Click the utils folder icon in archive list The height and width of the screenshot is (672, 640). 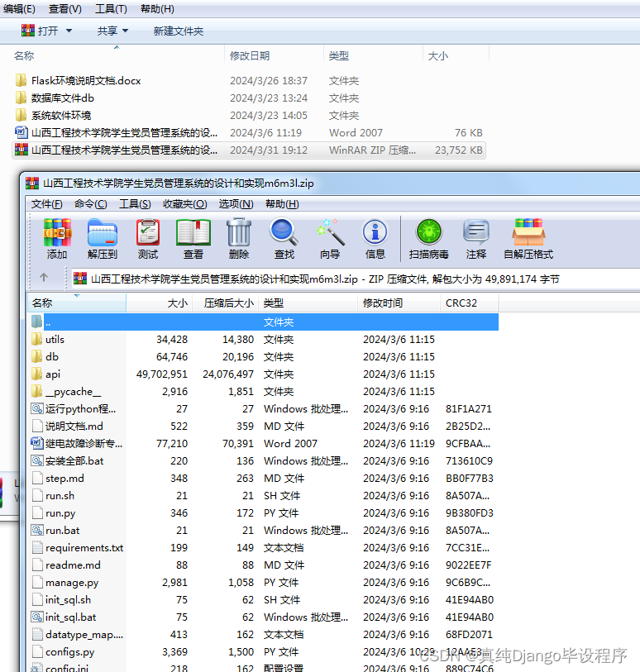click(37, 340)
